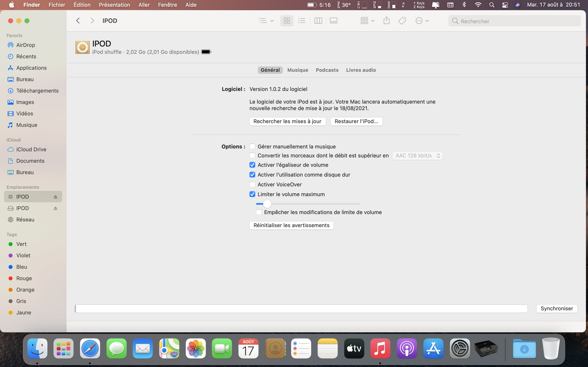
Task: Switch to gallery view
Action: point(333,21)
